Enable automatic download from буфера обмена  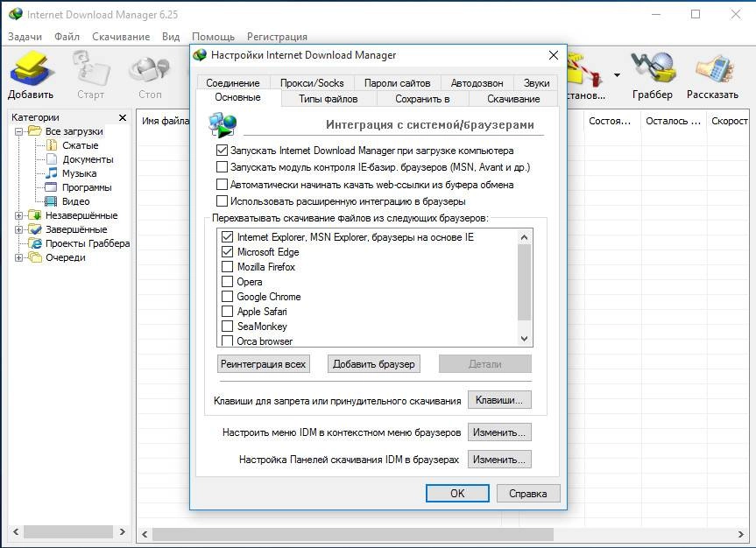[x=222, y=185]
